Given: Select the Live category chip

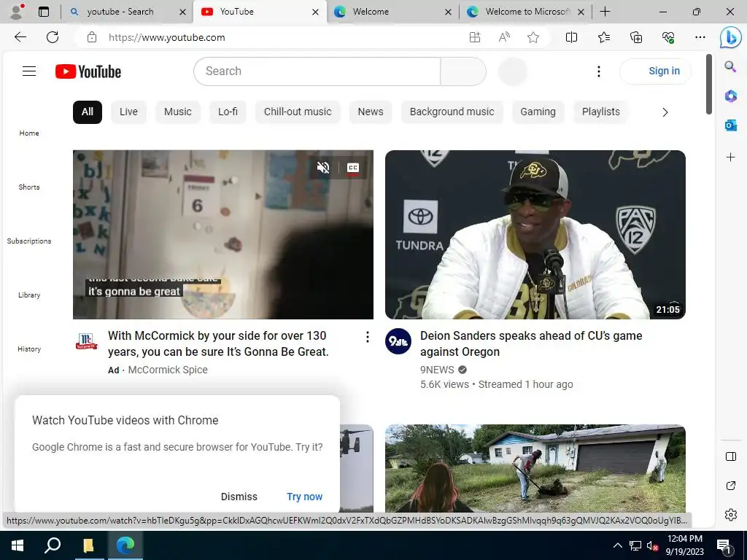Looking at the screenshot, I should pyautogui.click(x=128, y=112).
